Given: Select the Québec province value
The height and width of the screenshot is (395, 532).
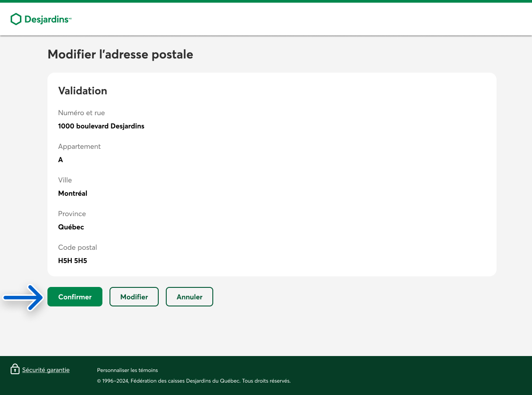Looking at the screenshot, I should [71, 227].
